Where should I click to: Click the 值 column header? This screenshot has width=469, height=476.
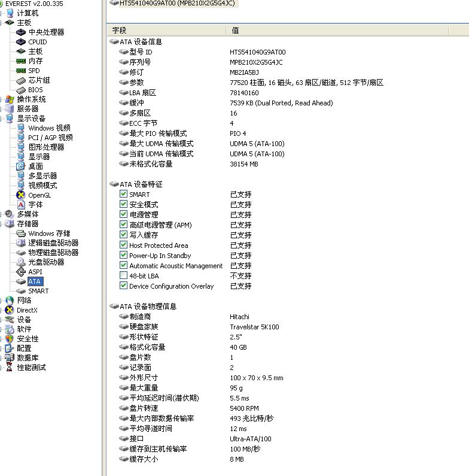(x=337, y=31)
